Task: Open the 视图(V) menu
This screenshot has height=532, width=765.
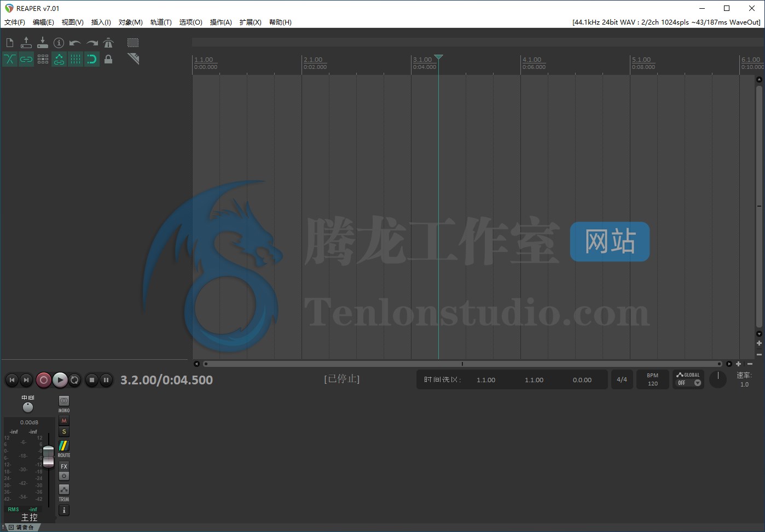Action: [72, 22]
